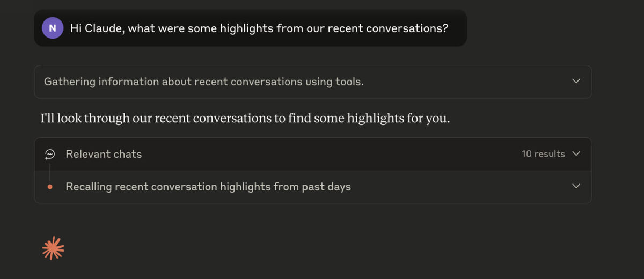644x279 pixels.
Task: Click the Gathering information about recent conversations text
Action: pyautogui.click(x=203, y=82)
